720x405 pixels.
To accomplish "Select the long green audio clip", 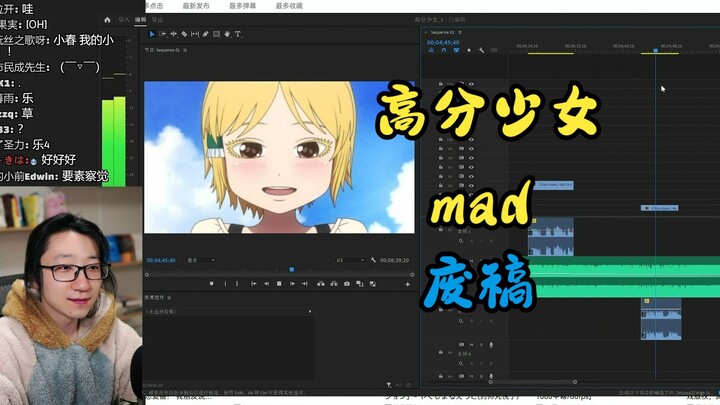I will (x=624, y=277).
